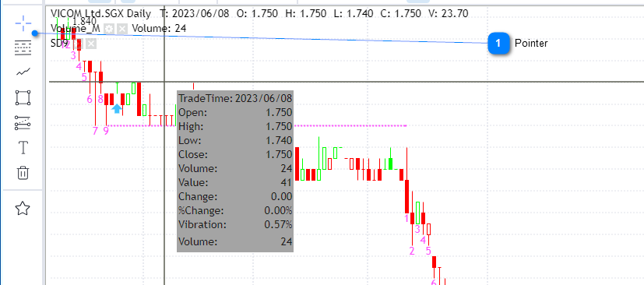Select the text annotation T tool

tap(23, 147)
